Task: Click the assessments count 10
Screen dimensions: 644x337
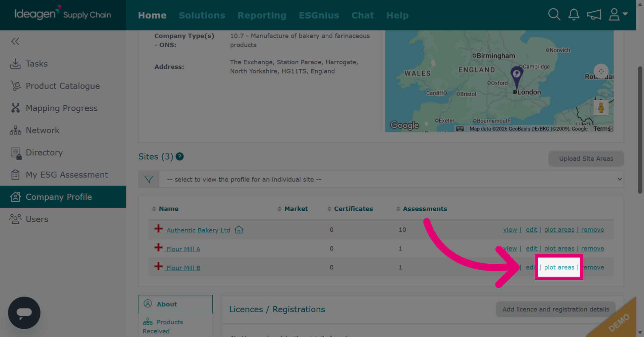Action: (402, 230)
